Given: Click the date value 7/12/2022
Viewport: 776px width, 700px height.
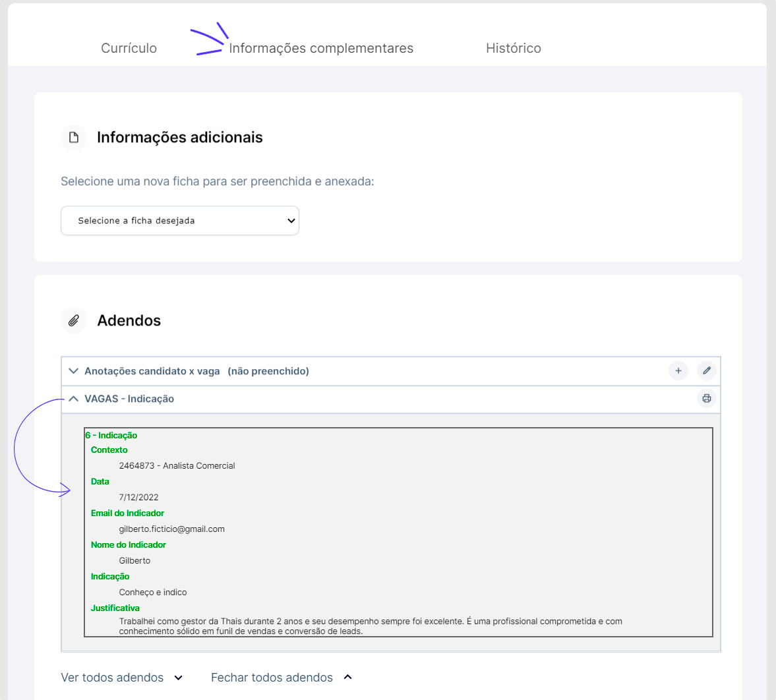Looking at the screenshot, I should [x=138, y=497].
